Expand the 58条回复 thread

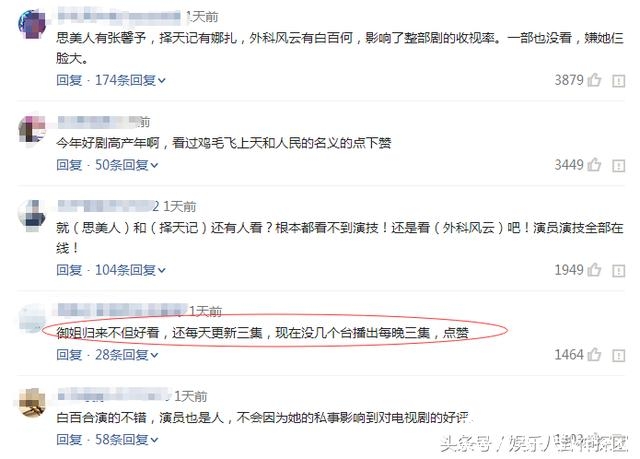coord(127,440)
